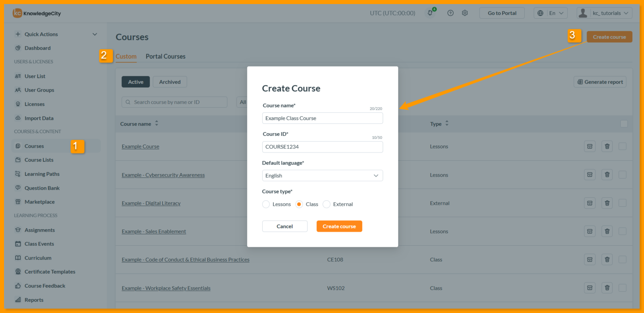
Task: Click the Course name input field
Action: point(322,118)
